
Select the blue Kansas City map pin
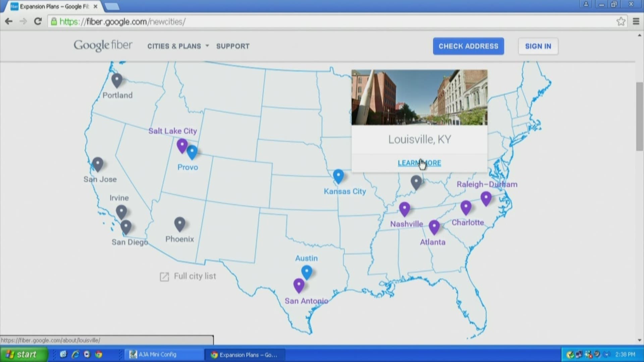click(x=338, y=176)
